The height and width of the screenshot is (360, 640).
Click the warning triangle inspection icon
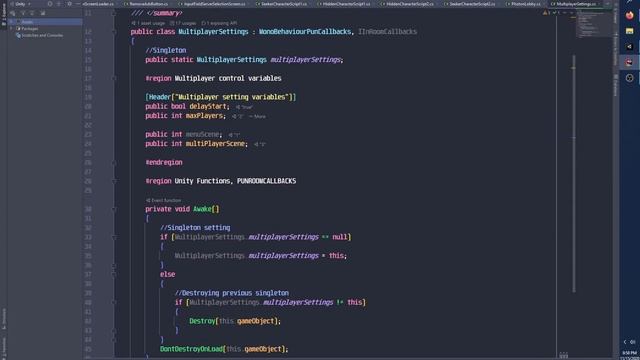click(x=545, y=13)
